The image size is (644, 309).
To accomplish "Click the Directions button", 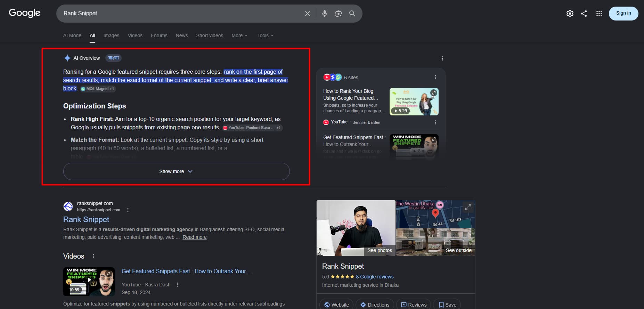I will click(x=375, y=305).
